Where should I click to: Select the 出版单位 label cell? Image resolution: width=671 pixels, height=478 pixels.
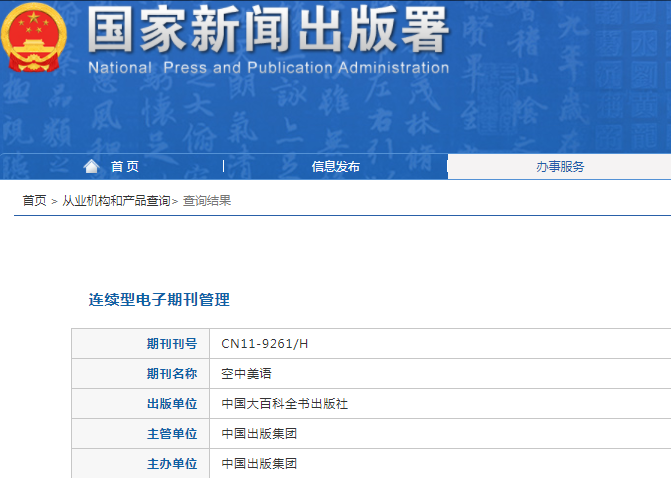click(x=140, y=404)
